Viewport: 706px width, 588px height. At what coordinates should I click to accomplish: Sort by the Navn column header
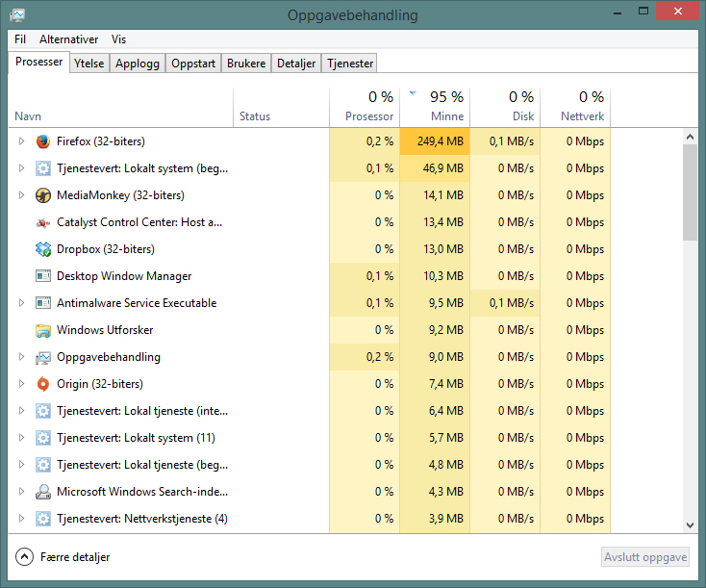(x=120, y=108)
